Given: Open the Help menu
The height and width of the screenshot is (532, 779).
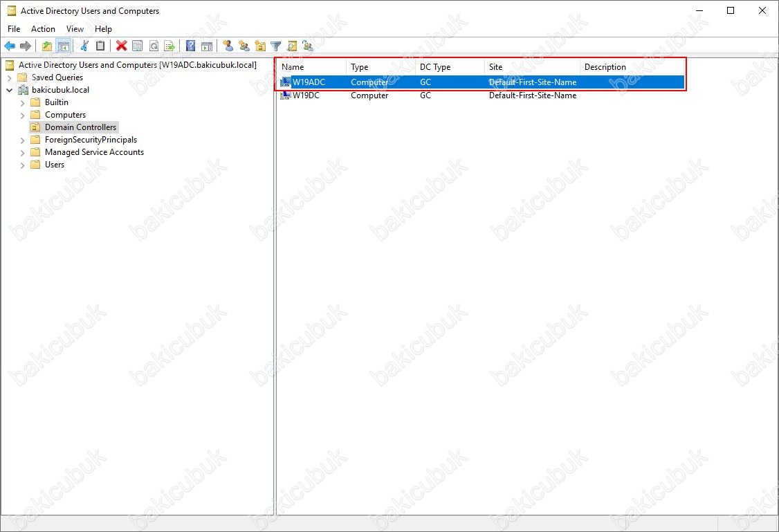Looking at the screenshot, I should click(103, 29).
